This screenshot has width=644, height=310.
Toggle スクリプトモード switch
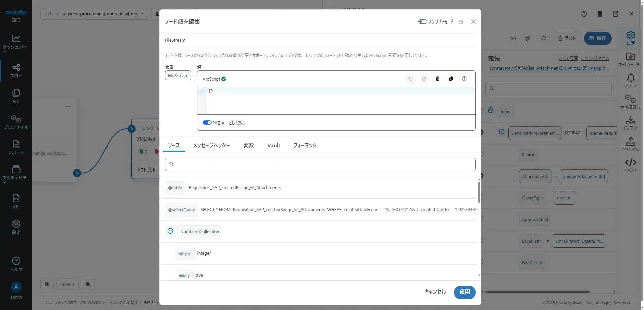422,22
